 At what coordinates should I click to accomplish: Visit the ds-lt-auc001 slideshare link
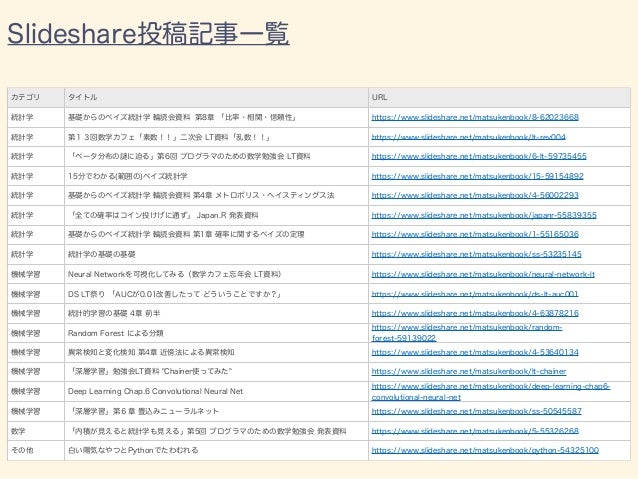(475, 294)
